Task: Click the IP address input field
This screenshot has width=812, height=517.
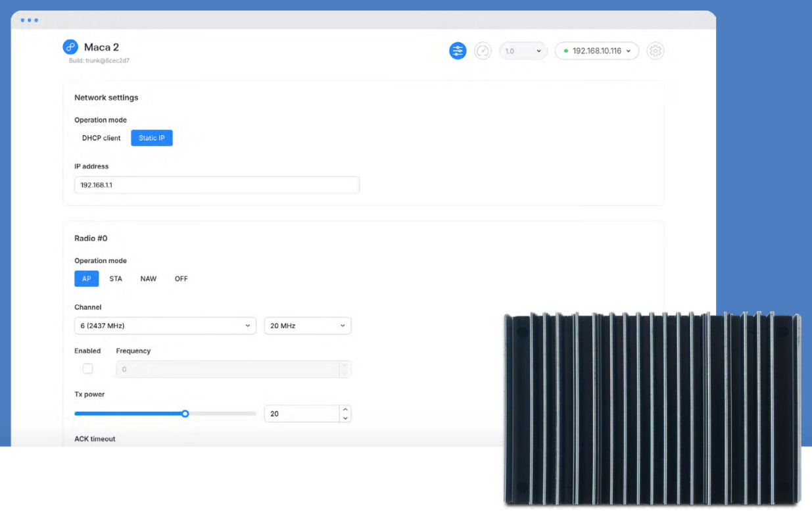Action: click(x=216, y=185)
